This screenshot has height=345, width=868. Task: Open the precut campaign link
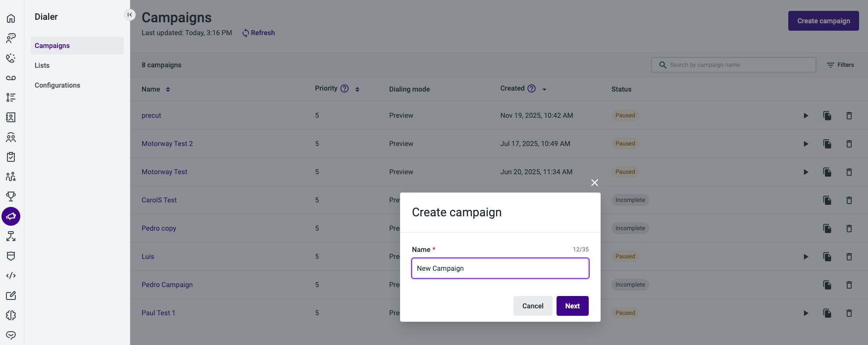click(152, 115)
